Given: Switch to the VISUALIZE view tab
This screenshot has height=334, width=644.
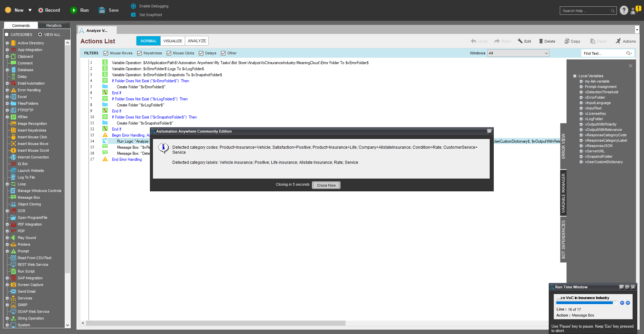Looking at the screenshot, I should point(173,41).
